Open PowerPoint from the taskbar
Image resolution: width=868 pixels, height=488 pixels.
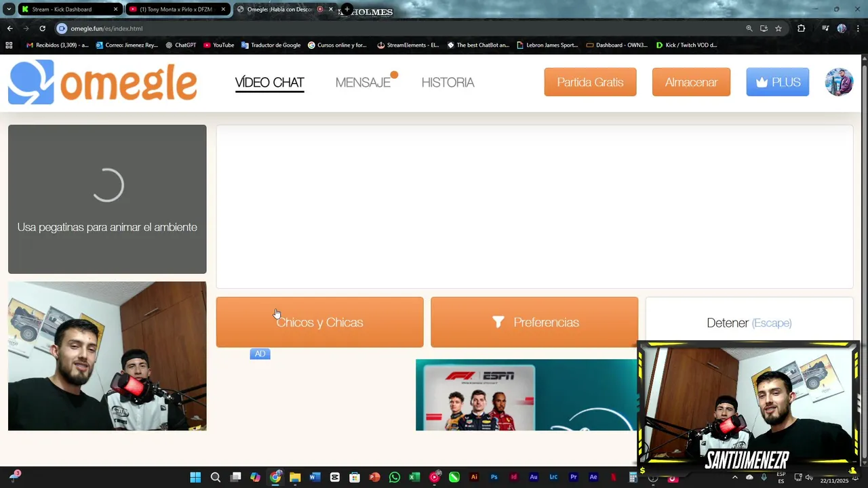374,477
